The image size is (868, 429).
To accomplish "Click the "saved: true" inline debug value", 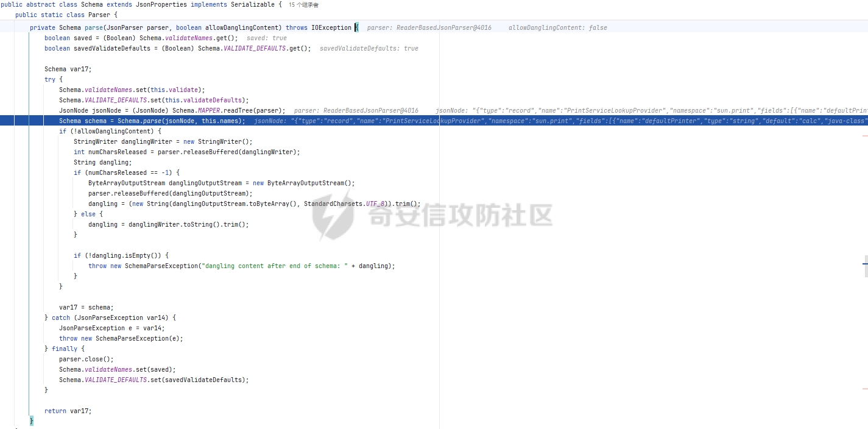I will [x=266, y=38].
